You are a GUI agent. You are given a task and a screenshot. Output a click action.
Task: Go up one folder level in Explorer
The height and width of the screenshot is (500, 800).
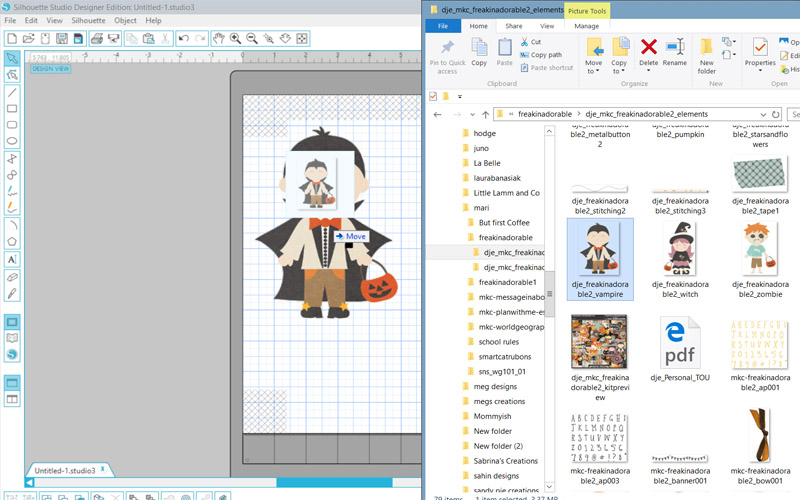[x=485, y=114]
